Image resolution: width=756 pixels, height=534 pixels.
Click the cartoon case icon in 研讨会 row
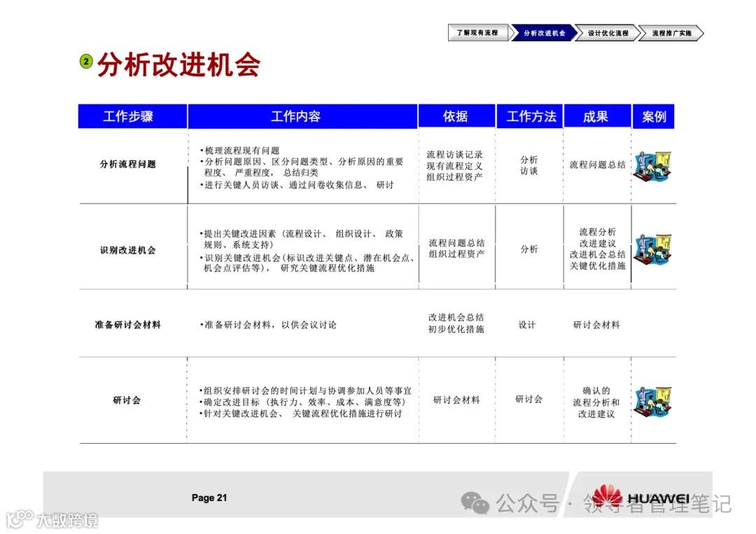pyautogui.click(x=653, y=400)
